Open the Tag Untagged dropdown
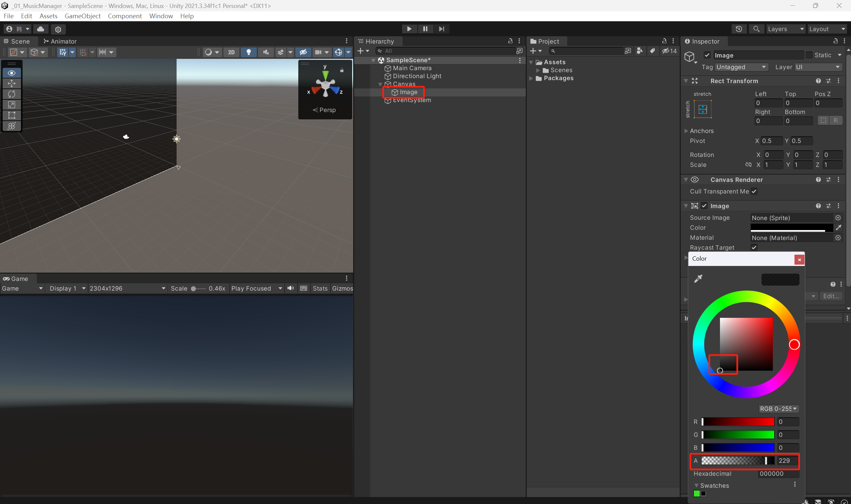Viewport: 851px width, 504px height. (x=741, y=67)
